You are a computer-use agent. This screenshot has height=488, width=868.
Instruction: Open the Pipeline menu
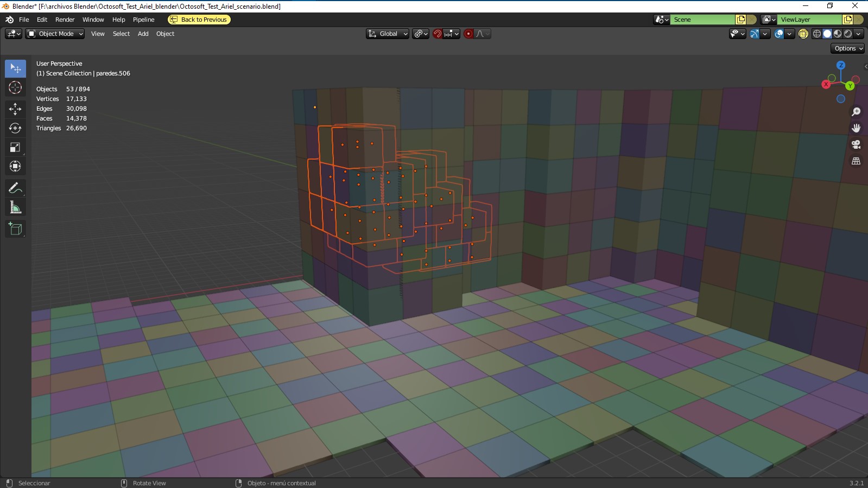[x=143, y=20]
